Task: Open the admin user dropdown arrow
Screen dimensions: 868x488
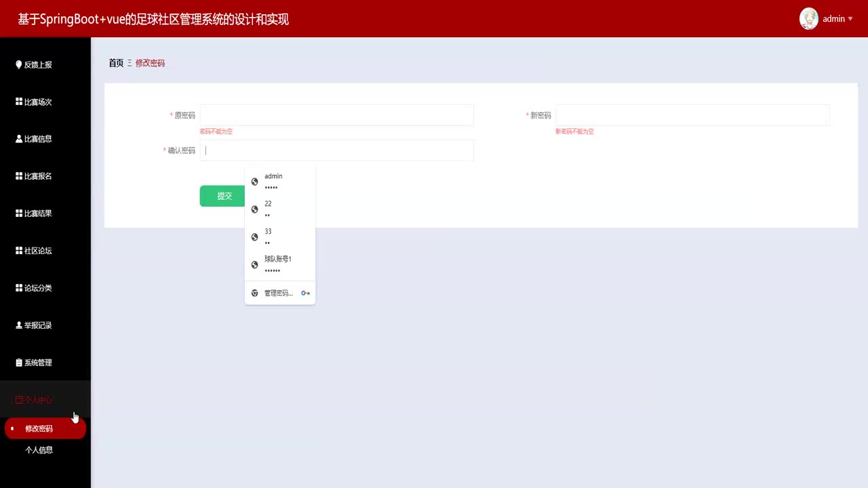Action: click(x=850, y=19)
